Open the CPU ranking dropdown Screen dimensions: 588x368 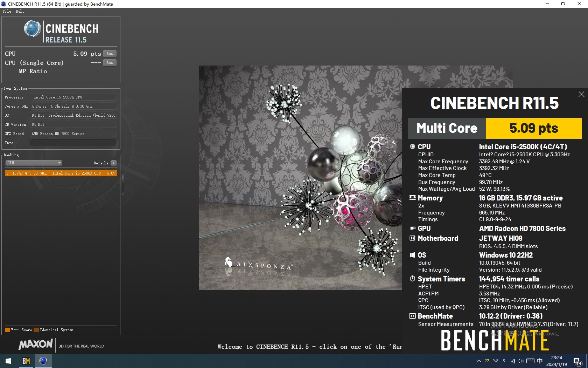pos(34,163)
